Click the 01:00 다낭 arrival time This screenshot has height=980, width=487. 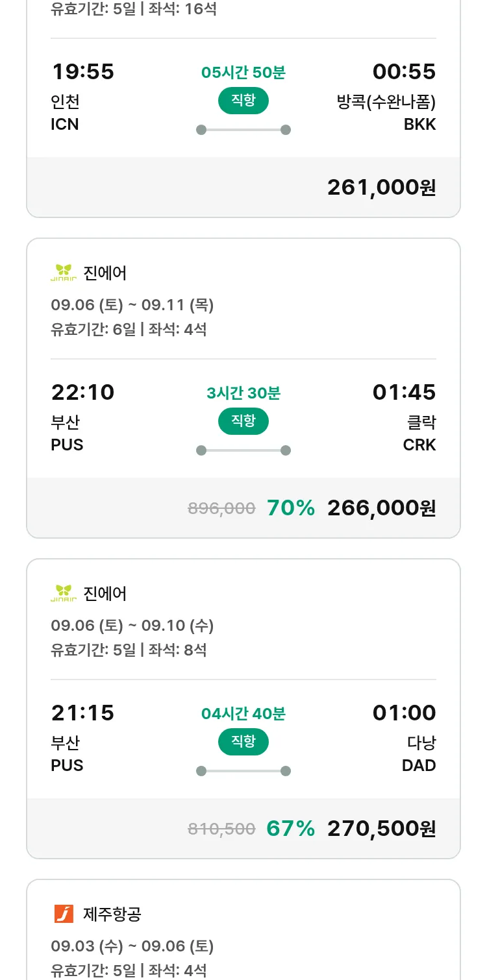(404, 713)
